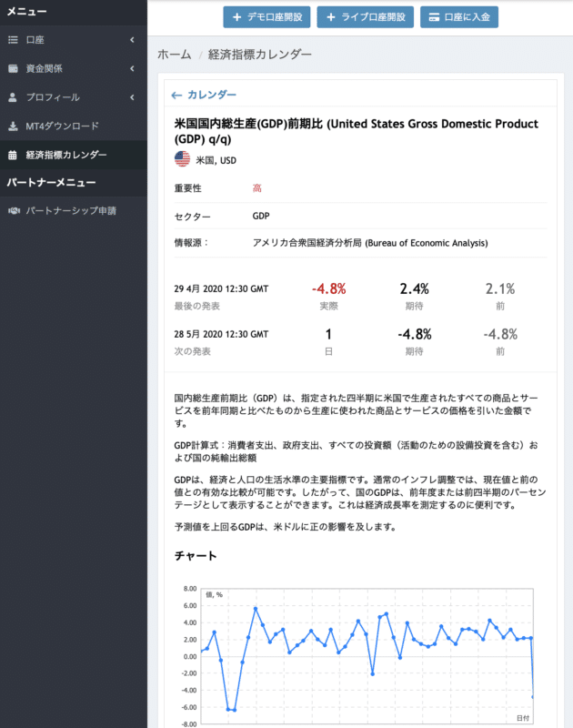Click the date 29 4月 2020 12:30 GMT
This screenshot has width=573, height=728.
pos(221,288)
